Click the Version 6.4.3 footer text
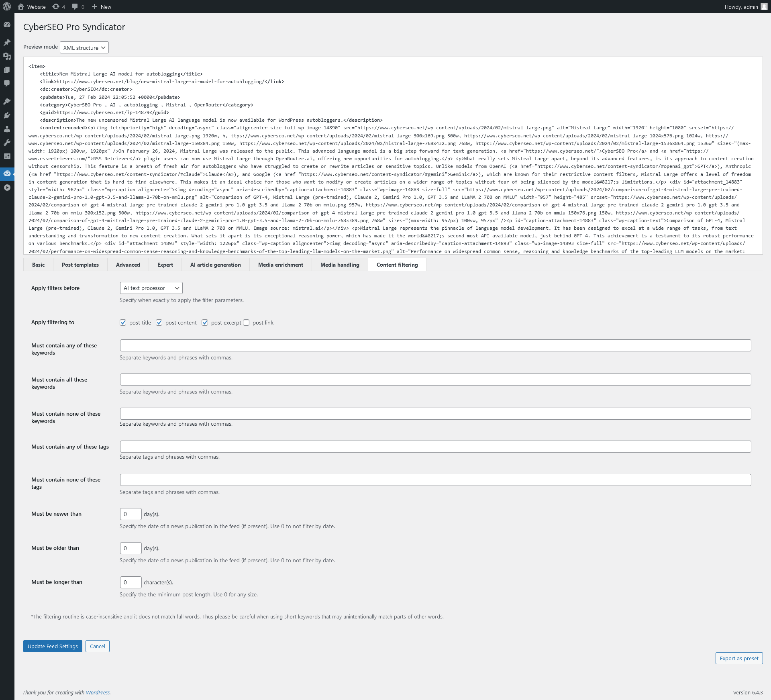The image size is (771, 700). coord(748,692)
